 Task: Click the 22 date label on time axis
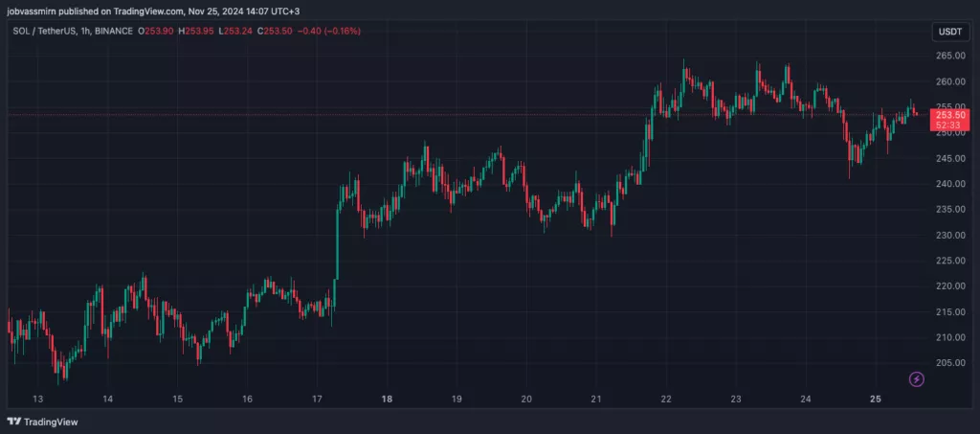(x=666, y=399)
